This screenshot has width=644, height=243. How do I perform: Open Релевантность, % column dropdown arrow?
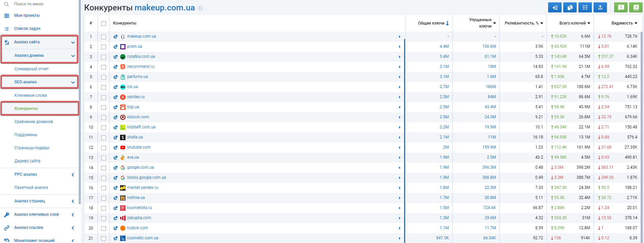tap(542, 23)
